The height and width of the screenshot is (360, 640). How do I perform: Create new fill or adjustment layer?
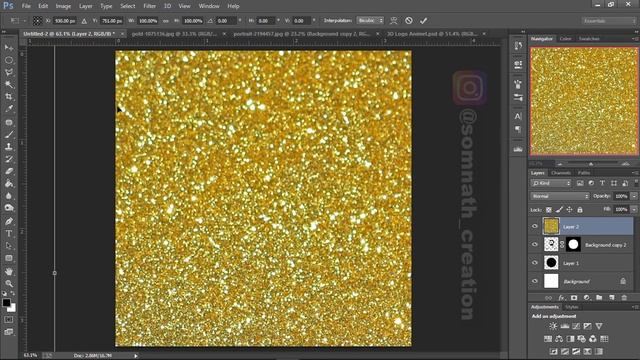pyautogui.click(x=587, y=298)
